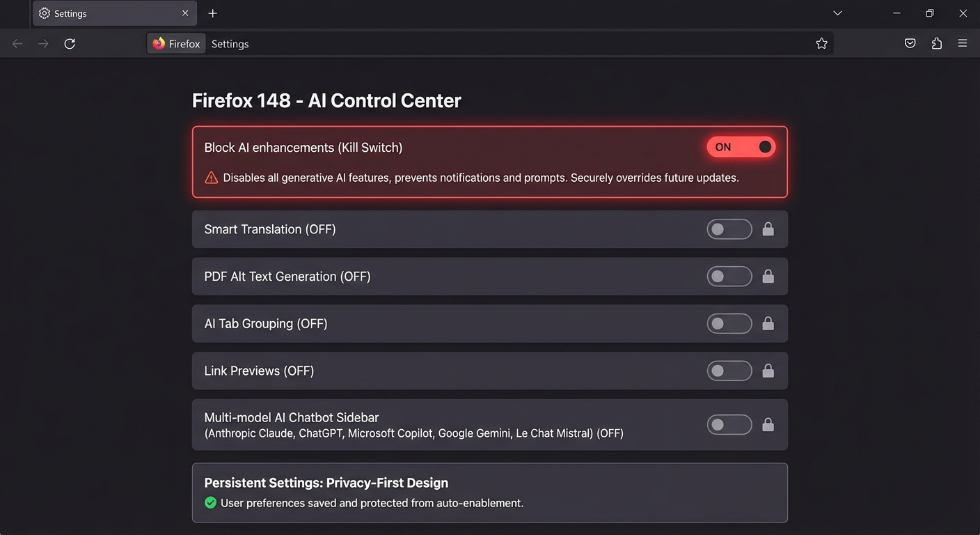Go back to the previous page

point(17,44)
